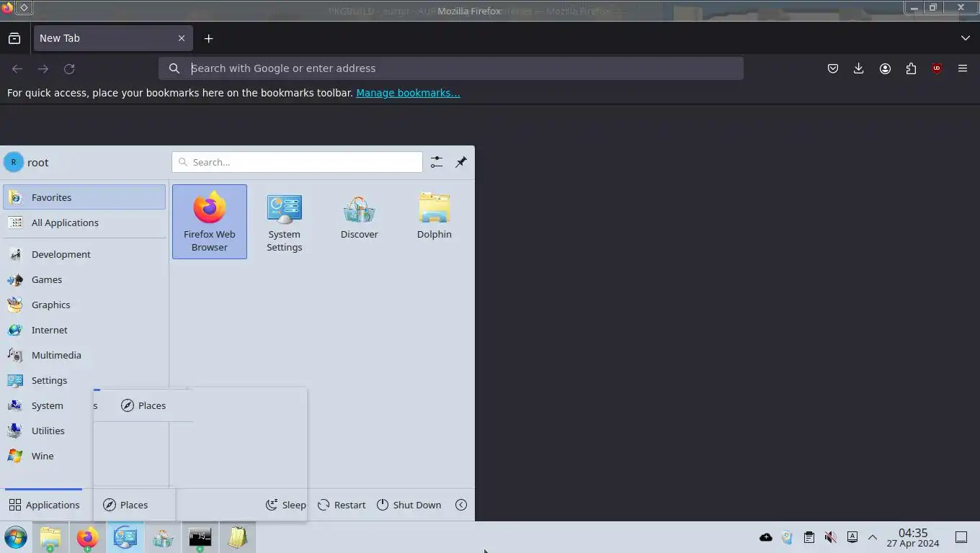The width and height of the screenshot is (980, 553).
Task: Open the Development category
Action: (84, 254)
